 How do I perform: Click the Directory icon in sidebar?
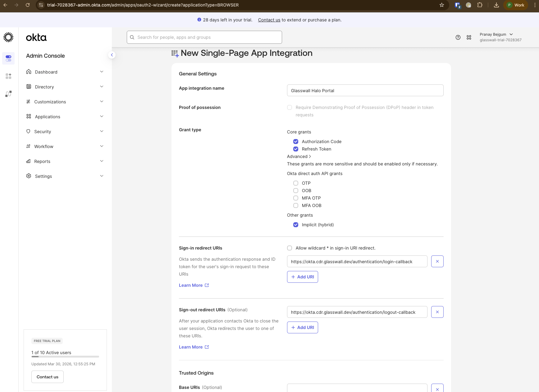click(29, 87)
